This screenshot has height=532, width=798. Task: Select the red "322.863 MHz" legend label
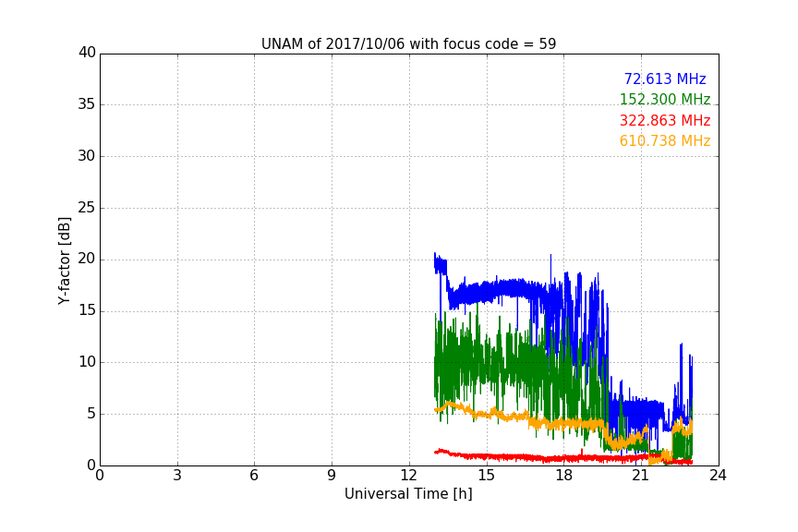coord(665,121)
